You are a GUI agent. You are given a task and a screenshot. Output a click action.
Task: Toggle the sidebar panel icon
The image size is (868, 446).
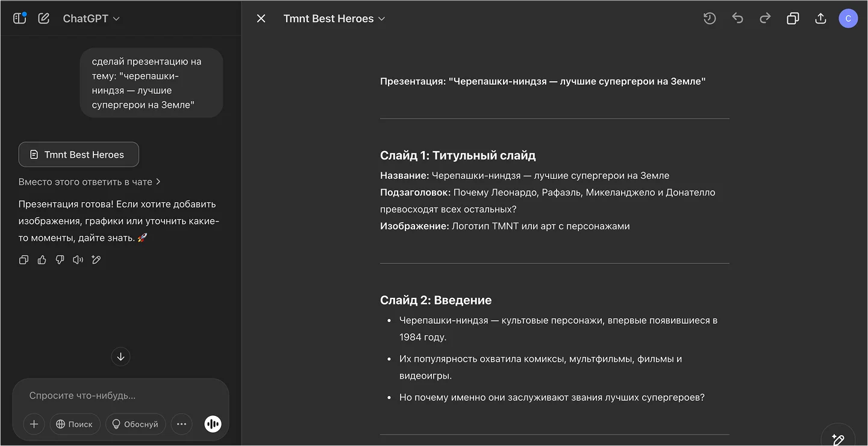coord(20,18)
